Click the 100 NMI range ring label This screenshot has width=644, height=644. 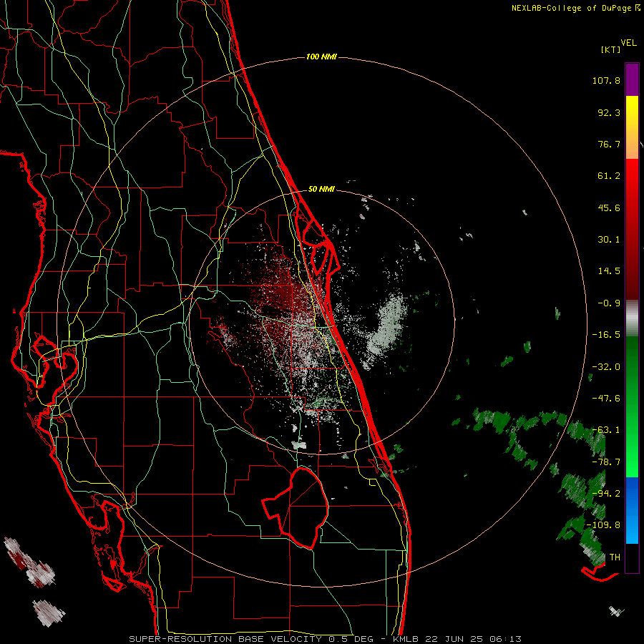click(321, 57)
